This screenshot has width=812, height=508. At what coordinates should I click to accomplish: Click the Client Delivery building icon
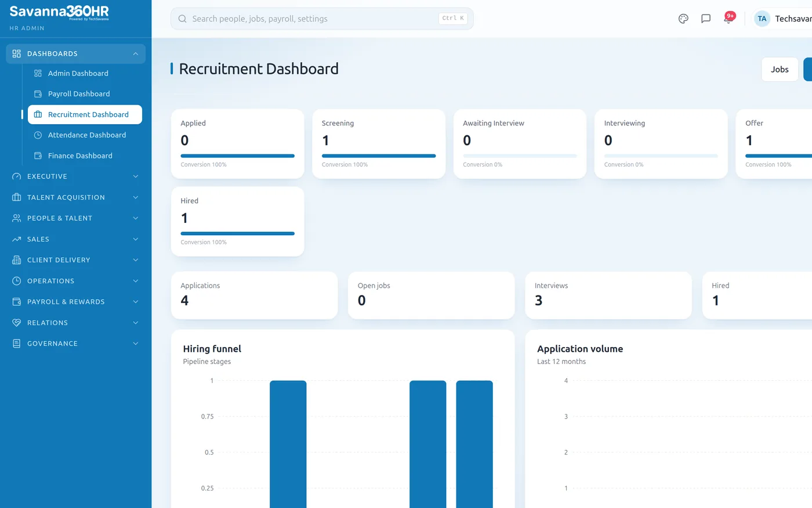[16, 260]
